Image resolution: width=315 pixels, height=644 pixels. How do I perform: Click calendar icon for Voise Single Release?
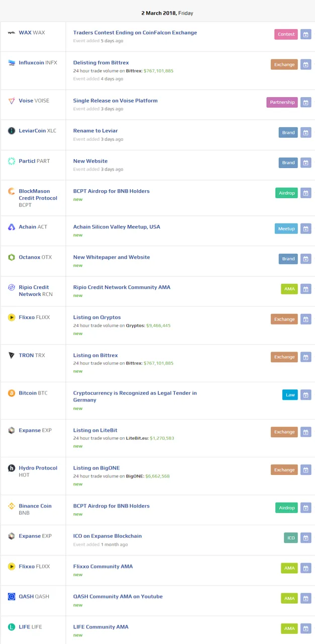click(305, 102)
